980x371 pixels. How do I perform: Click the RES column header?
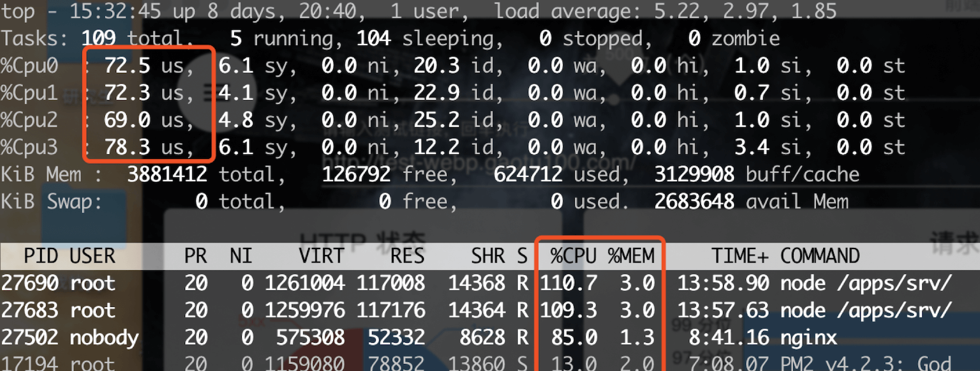407,256
